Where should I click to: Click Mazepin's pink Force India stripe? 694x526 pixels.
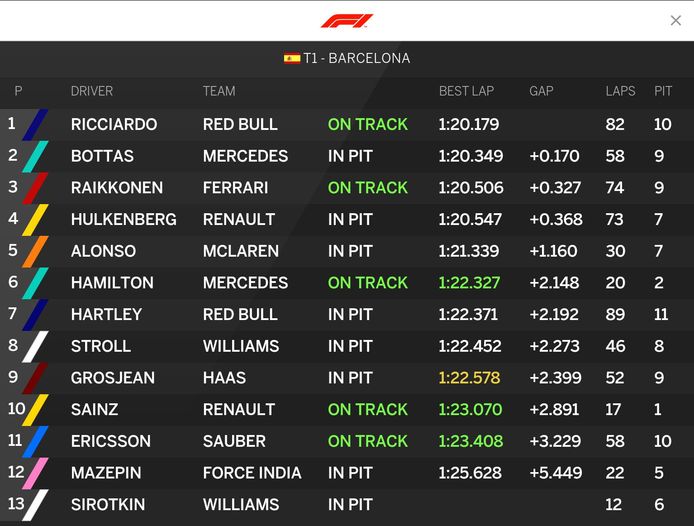pos(35,473)
